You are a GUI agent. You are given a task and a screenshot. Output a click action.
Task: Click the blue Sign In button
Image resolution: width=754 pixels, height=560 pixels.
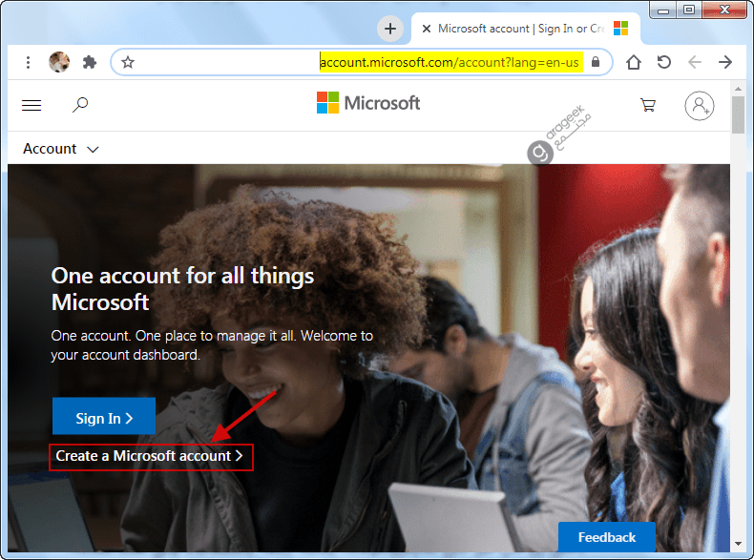pos(104,416)
